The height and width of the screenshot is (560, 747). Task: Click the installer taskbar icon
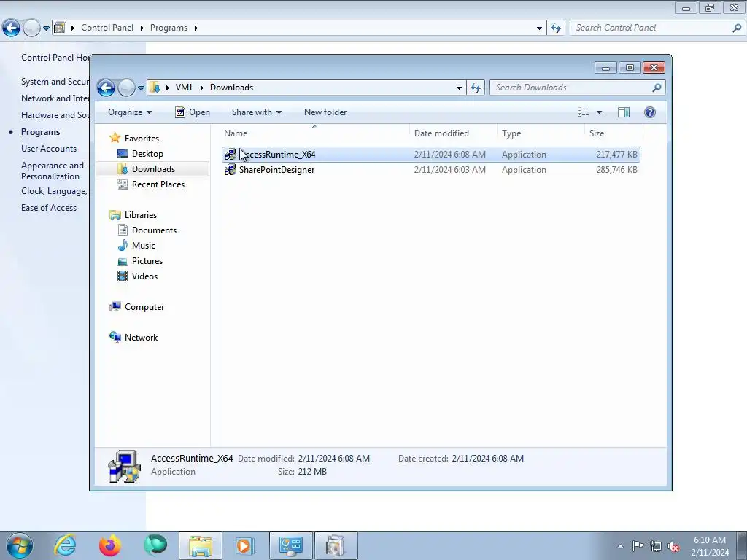point(336,545)
